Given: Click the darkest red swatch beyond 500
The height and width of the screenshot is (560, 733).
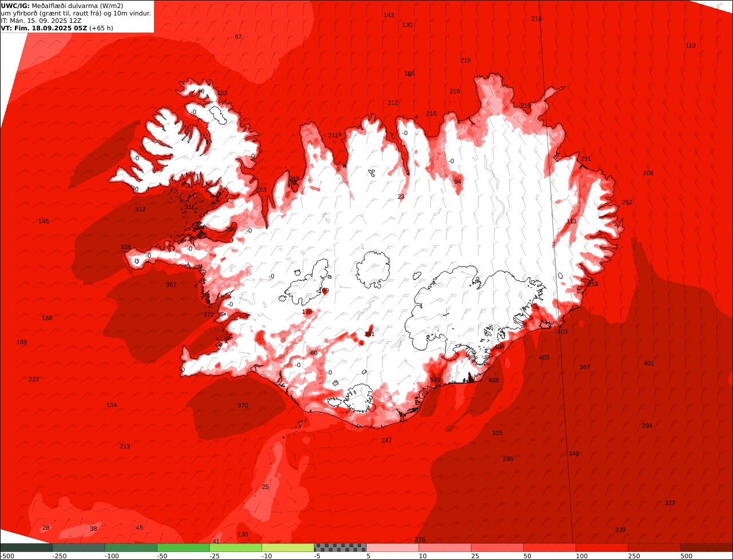Looking at the screenshot, I should coord(707,548).
